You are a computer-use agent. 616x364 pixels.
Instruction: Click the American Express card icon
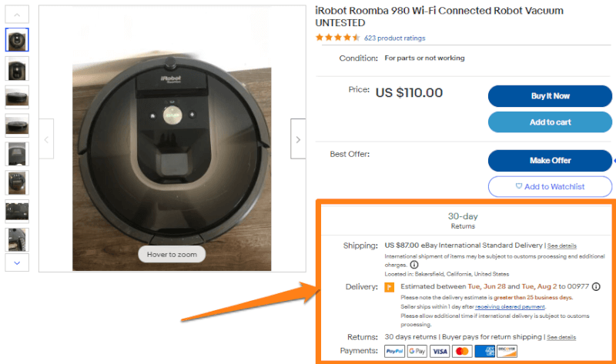pos(484,351)
